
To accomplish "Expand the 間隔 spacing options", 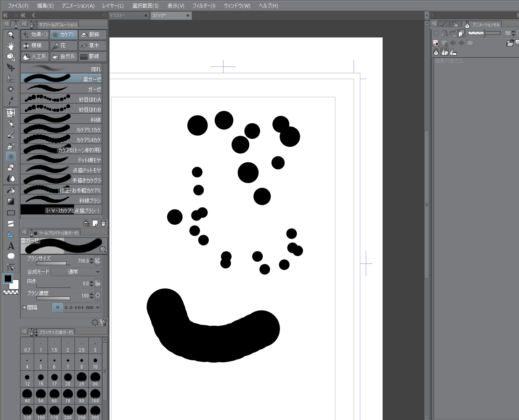I will [24, 308].
